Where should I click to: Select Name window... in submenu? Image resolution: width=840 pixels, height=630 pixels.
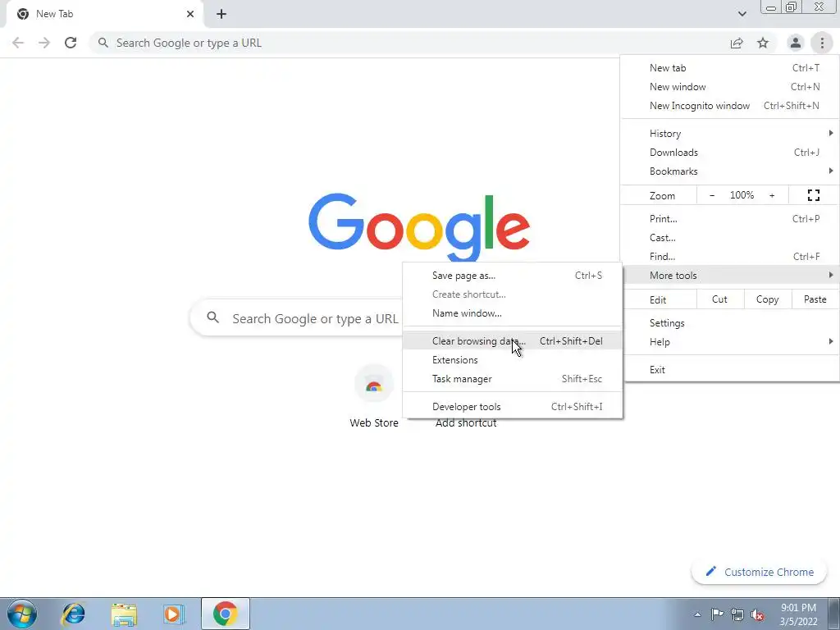[x=513, y=313]
